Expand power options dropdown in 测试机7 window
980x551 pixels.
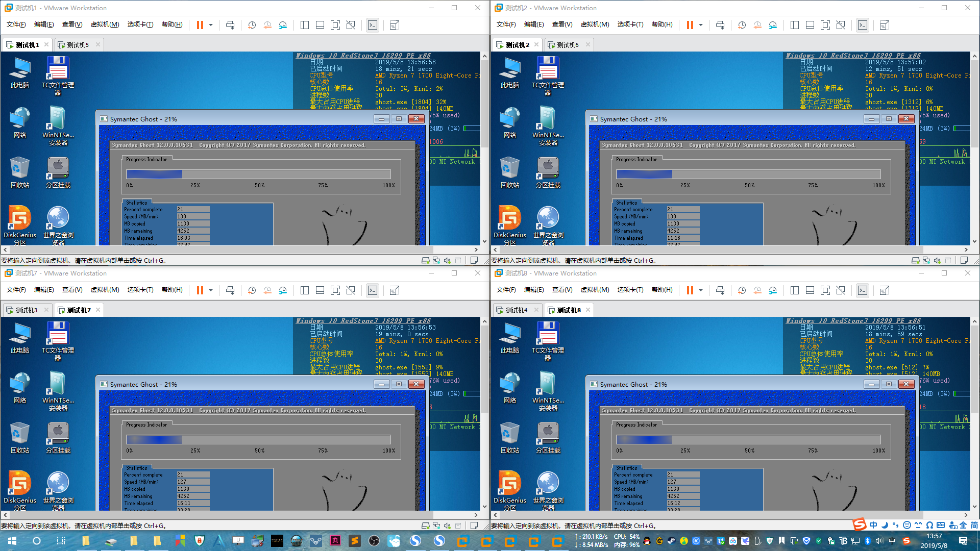(x=211, y=290)
